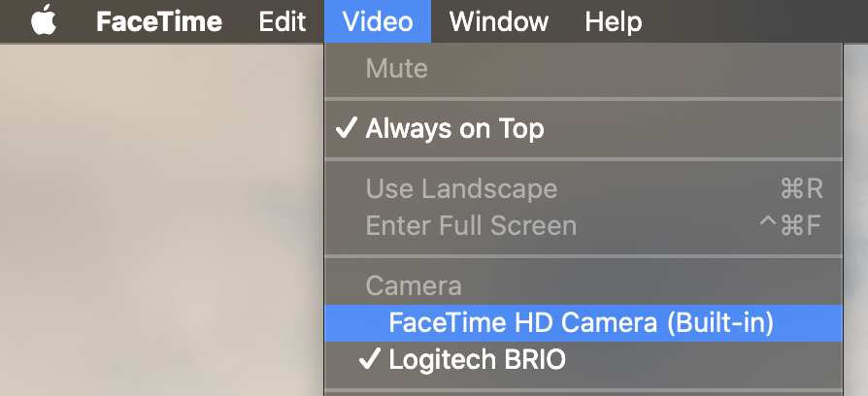Screen dimensions: 868x396
Task: Click the checkmark beside Always on Top
Action: click(347, 128)
